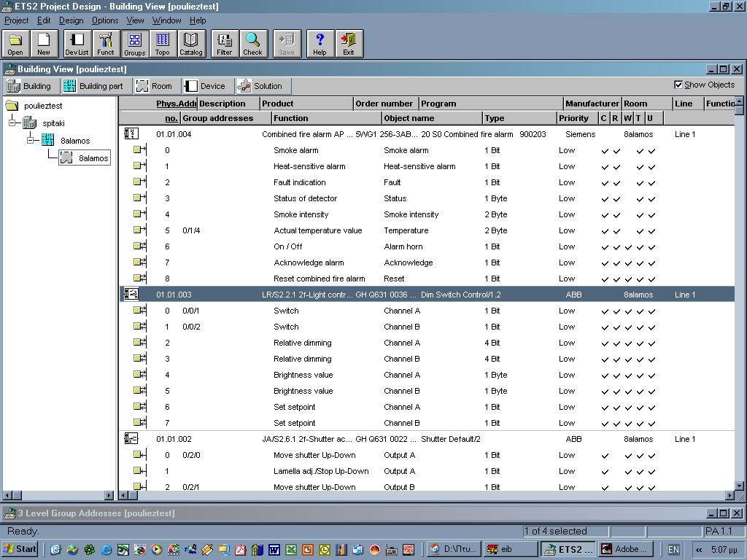Collapse the 8alamos building part node
This screenshot has height=560, width=747.
(x=31, y=140)
